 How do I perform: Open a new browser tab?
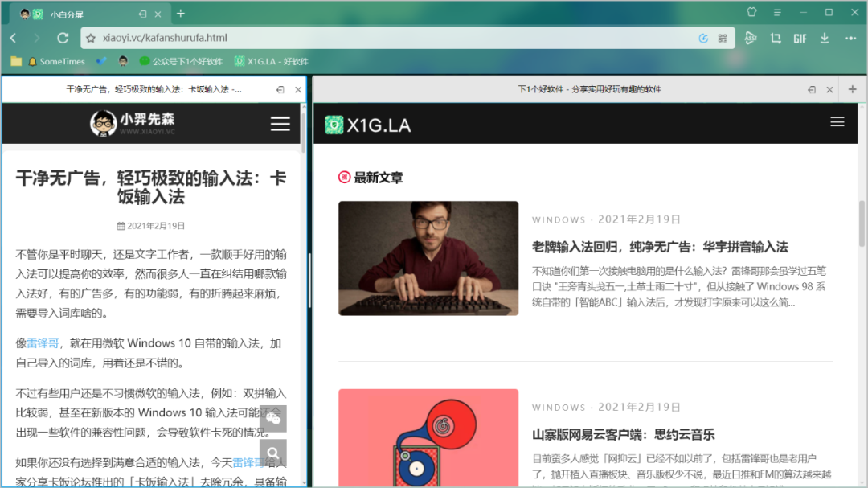[x=181, y=14]
